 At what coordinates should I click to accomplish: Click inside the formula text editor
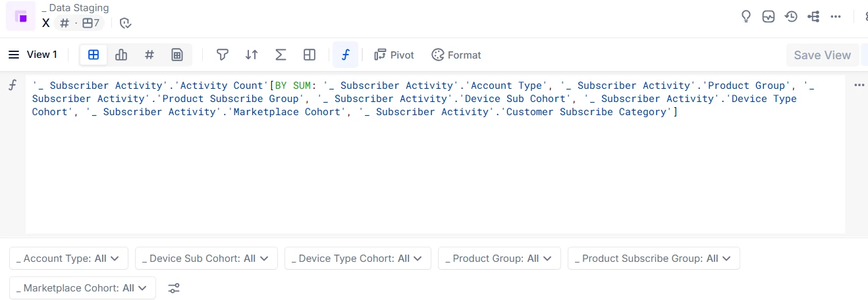[x=435, y=171]
